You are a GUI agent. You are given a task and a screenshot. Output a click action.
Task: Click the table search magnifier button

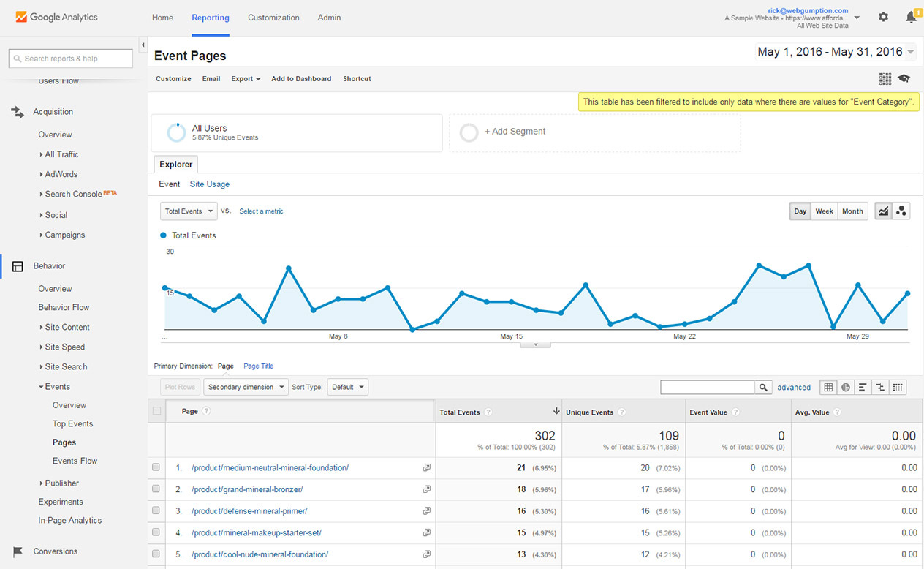(x=763, y=388)
